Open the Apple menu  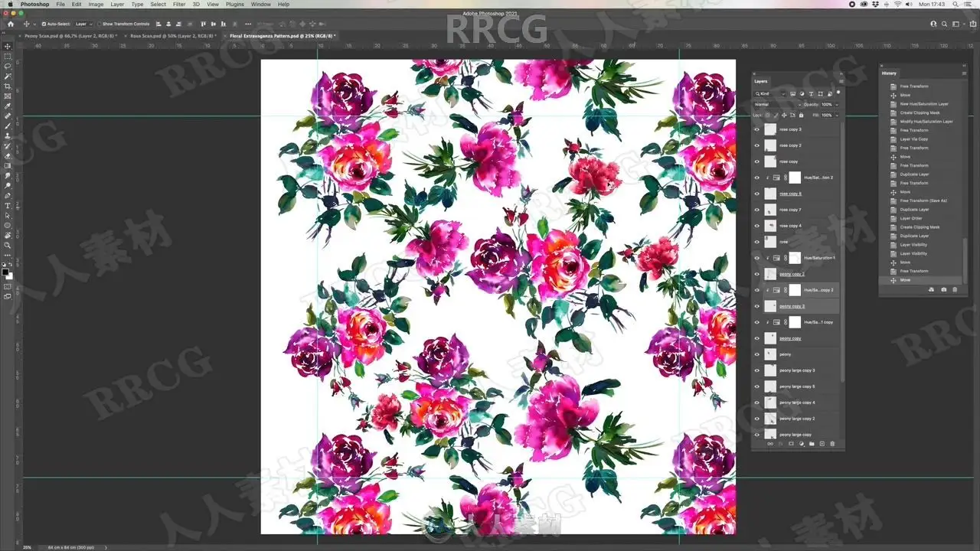[x=10, y=5]
